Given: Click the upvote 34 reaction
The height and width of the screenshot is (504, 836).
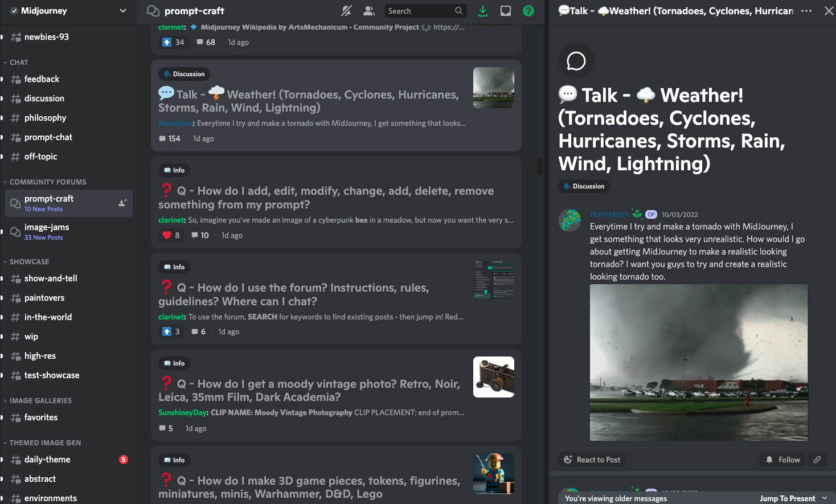Looking at the screenshot, I should [x=173, y=42].
